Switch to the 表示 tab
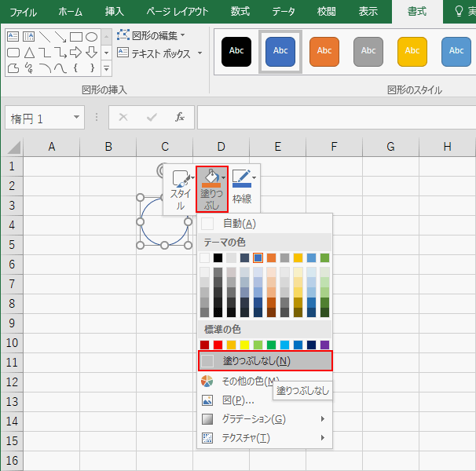476x471 pixels. (x=368, y=12)
